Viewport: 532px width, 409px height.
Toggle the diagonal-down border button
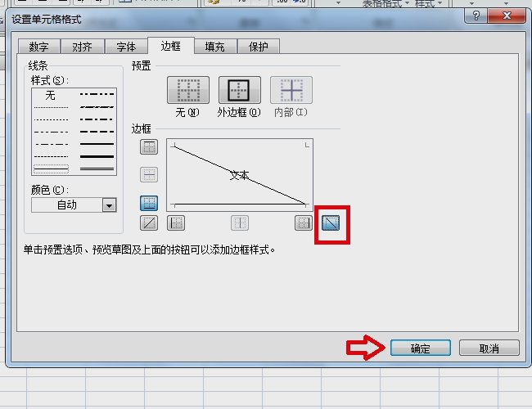point(331,222)
